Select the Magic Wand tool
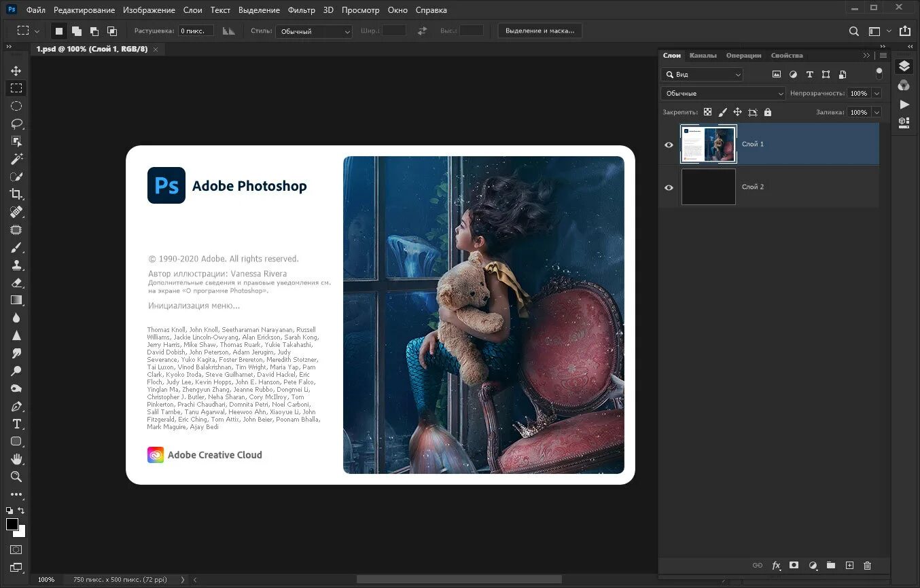920x588 pixels. (16, 159)
